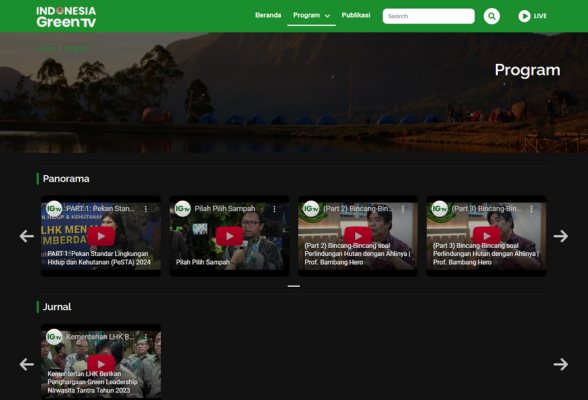Click the LIVE label text
The image size is (588, 400).
540,16
